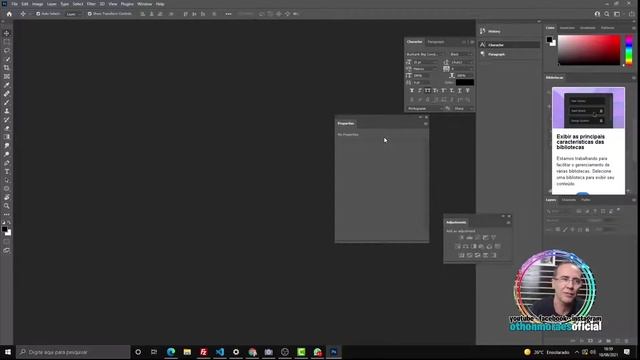Open the Window menu
This screenshot has height=360, width=640.
pos(144,4)
